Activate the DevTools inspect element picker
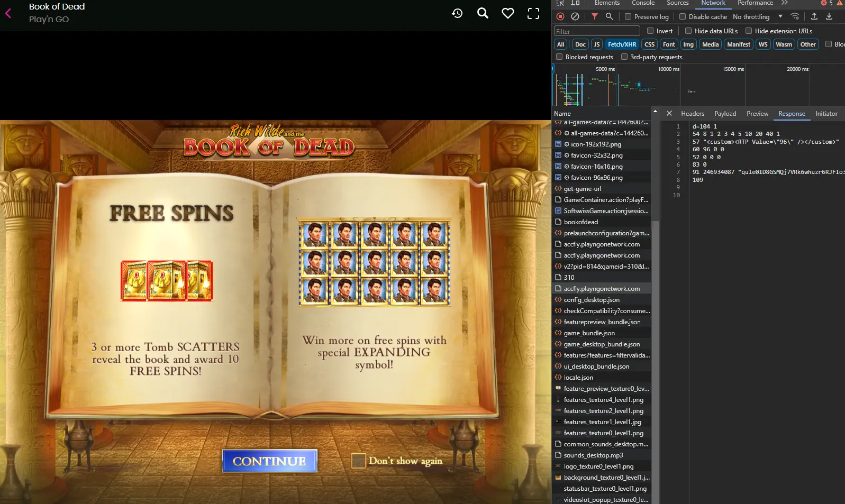The image size is (845, 504). pyautogui.click(x=560, y=3)
